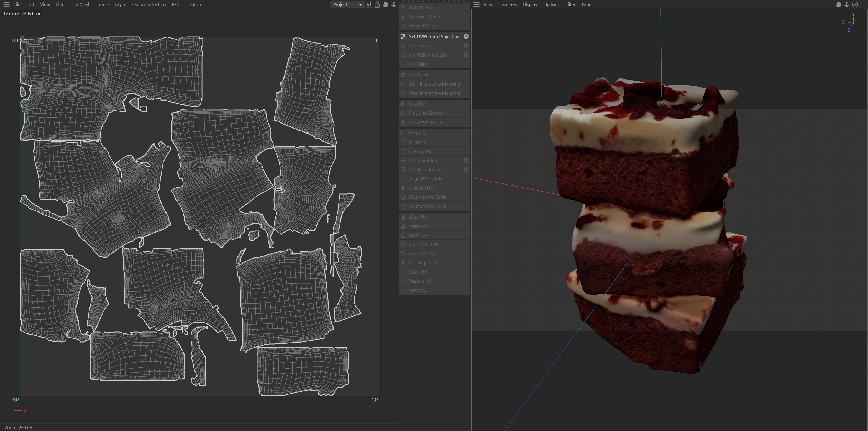Click 3D viewport pan hand icon

[x=838, y=4]
